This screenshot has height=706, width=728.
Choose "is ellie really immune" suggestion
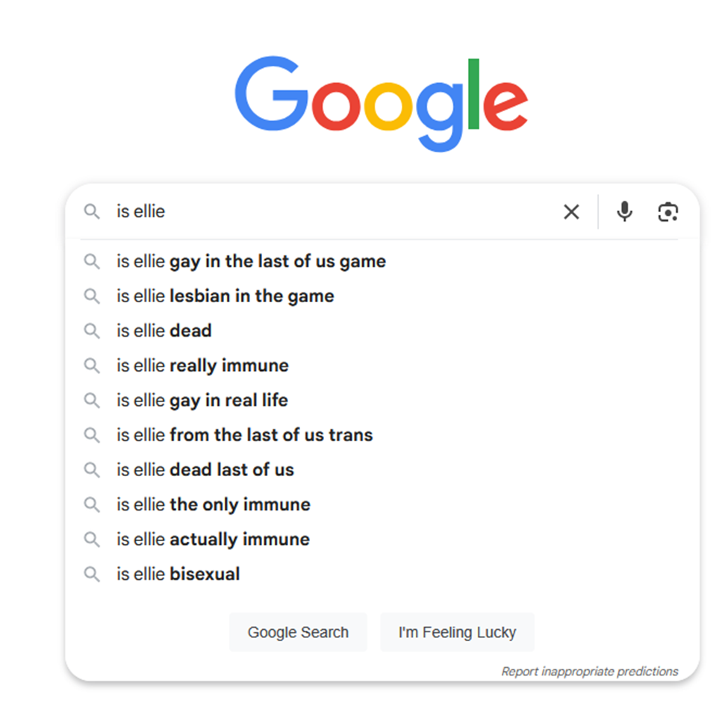(202, 366)
